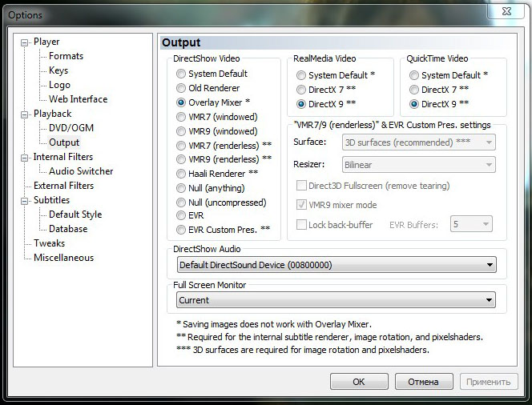Collapse the Player tree node
Viewport: 532px width, 405px height.
(x=25, y=42)
